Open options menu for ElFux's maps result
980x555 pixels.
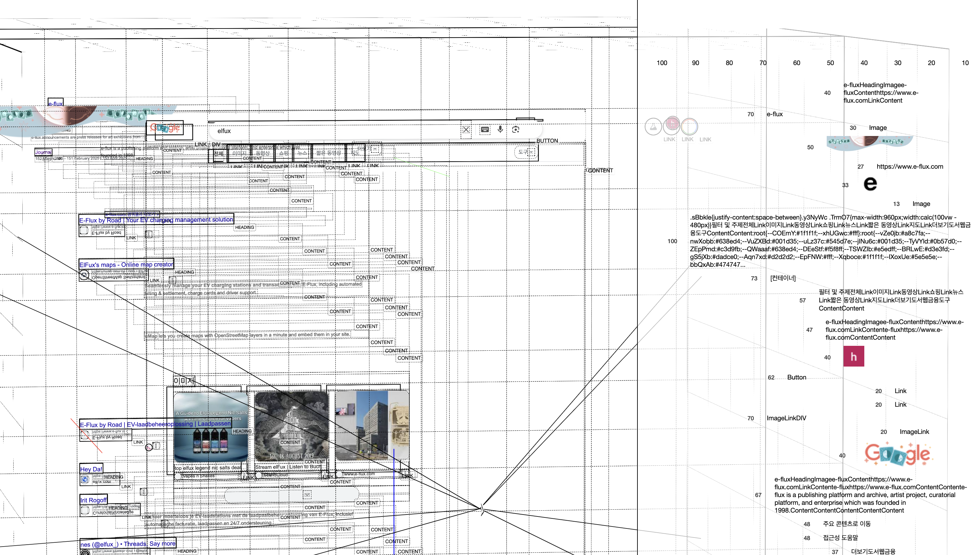pos(172,279)
